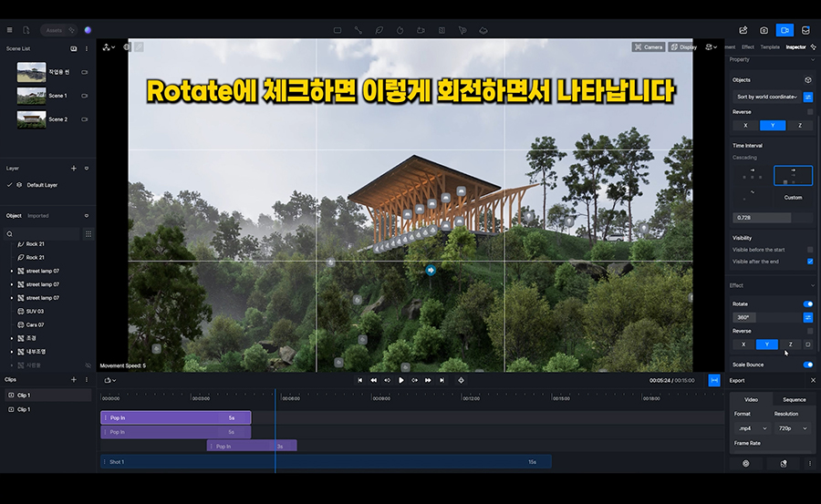The image size is (821, 504).
Task: Select Z axis under Rotate effect
Action: [x=790, y=345]
